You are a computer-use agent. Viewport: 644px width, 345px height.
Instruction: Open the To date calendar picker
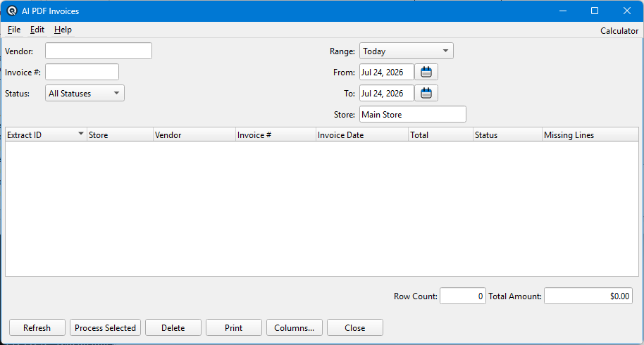[x=426, y=93]
